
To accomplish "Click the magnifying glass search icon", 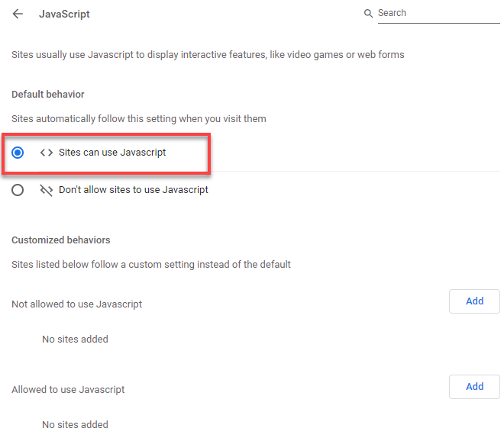I will [x=368, y=14].
